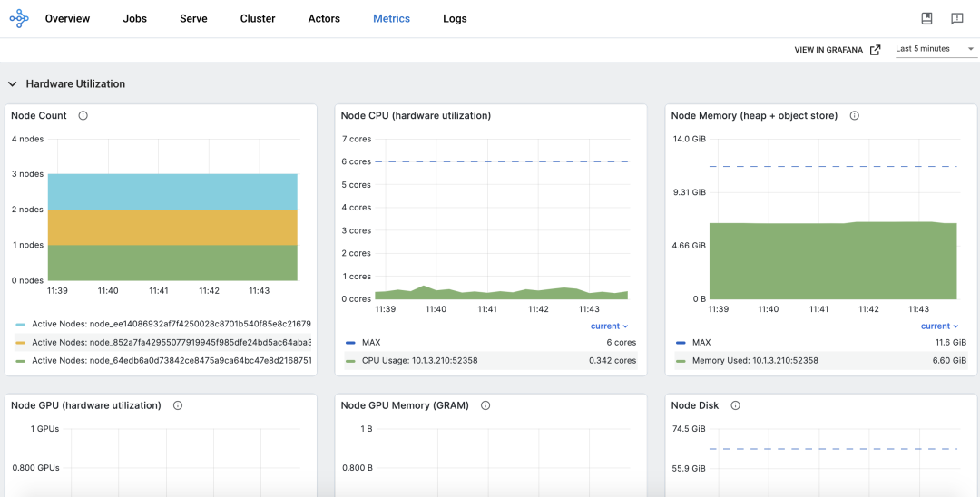
Task: Click the Ray logo icon
Action: pyautogui.click(x=19, y=19)
